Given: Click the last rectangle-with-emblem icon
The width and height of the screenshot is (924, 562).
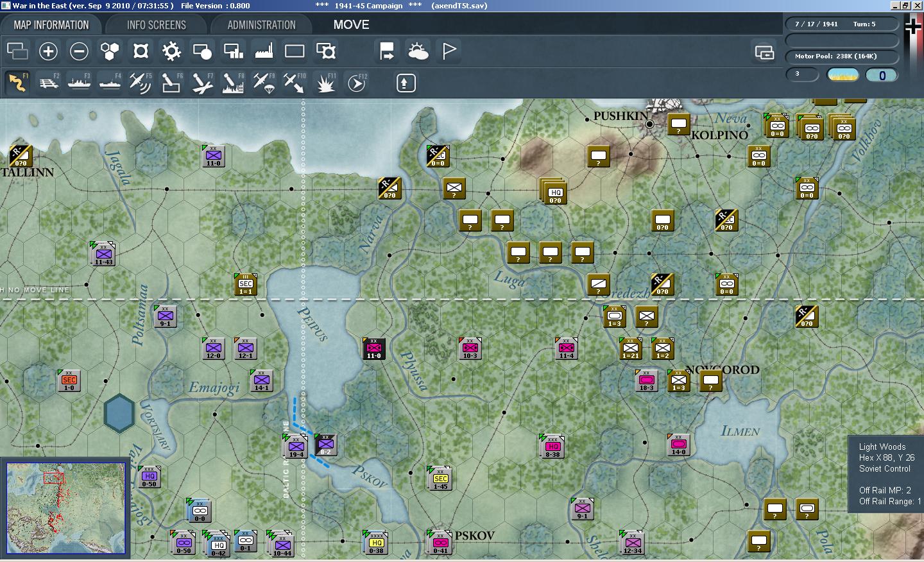Looking at the screenshot, I should [x=325, y=51].
